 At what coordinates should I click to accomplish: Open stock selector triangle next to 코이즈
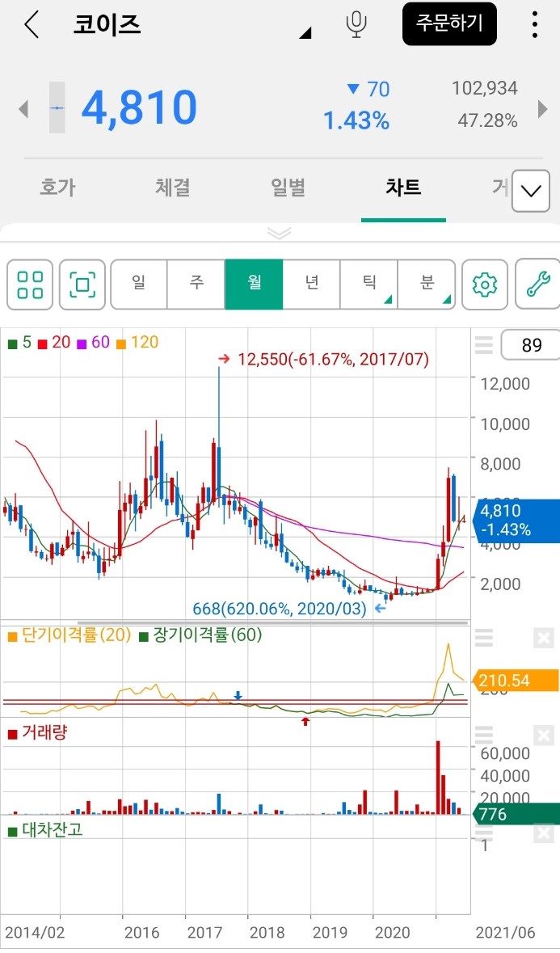click(305, 33)
